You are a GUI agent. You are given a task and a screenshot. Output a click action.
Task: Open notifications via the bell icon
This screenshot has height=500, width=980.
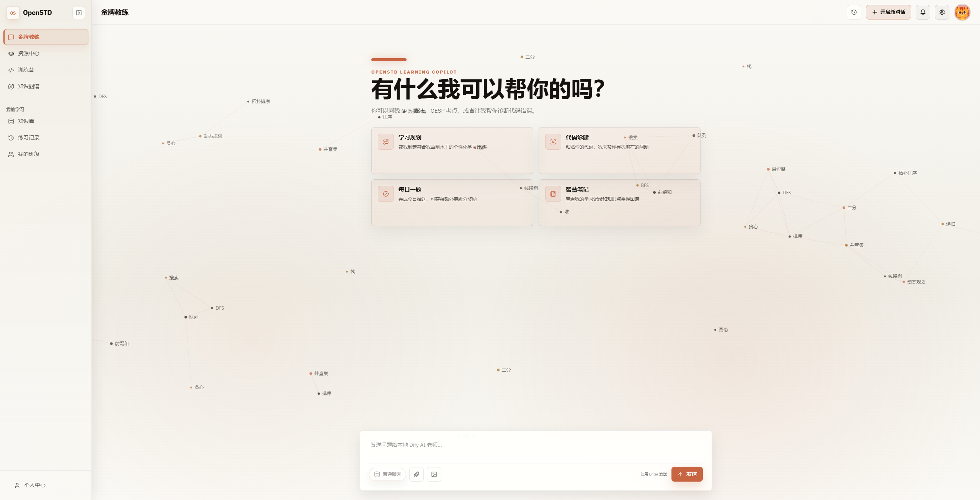pyautogui.click(x=923, y=12)
